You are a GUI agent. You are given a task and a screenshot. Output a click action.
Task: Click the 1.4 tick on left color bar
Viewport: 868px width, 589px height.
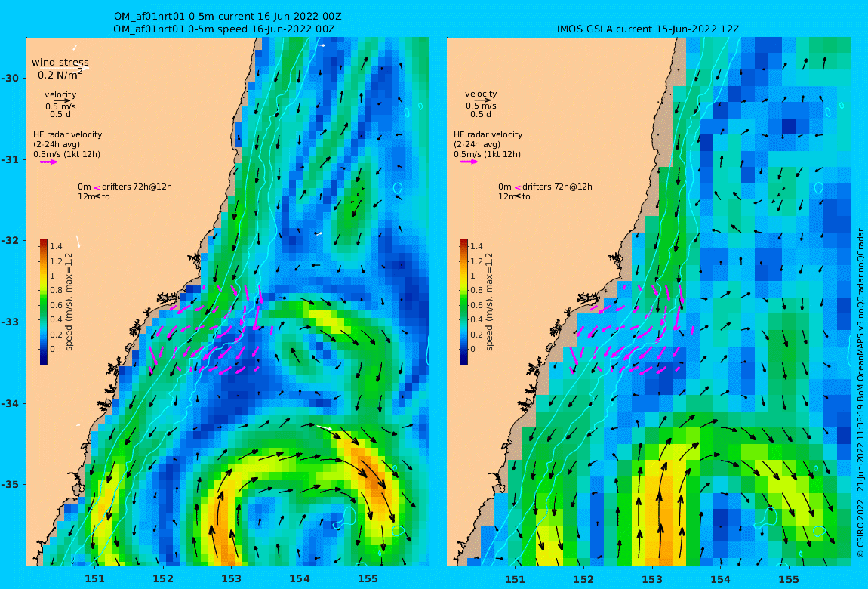[x=56, y=246]
